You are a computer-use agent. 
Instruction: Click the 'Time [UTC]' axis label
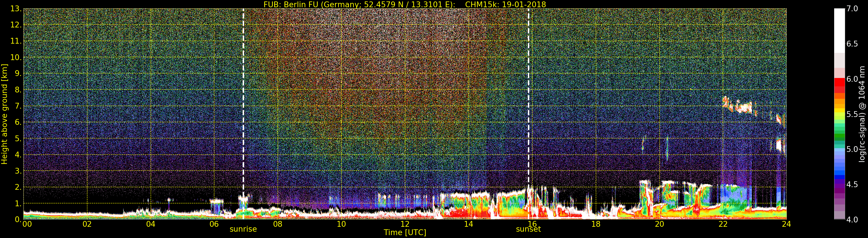pyautogui.click(x=405, y=233)
